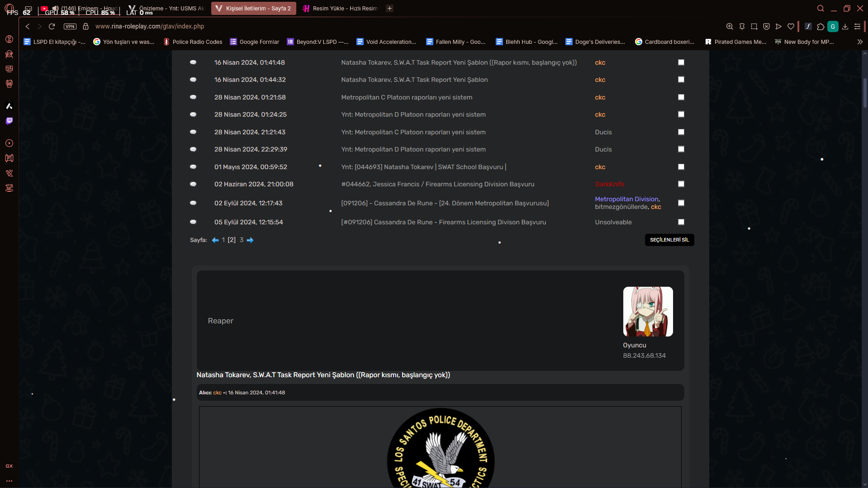
Task: Open the downloads icon
Action: point(845,26)
